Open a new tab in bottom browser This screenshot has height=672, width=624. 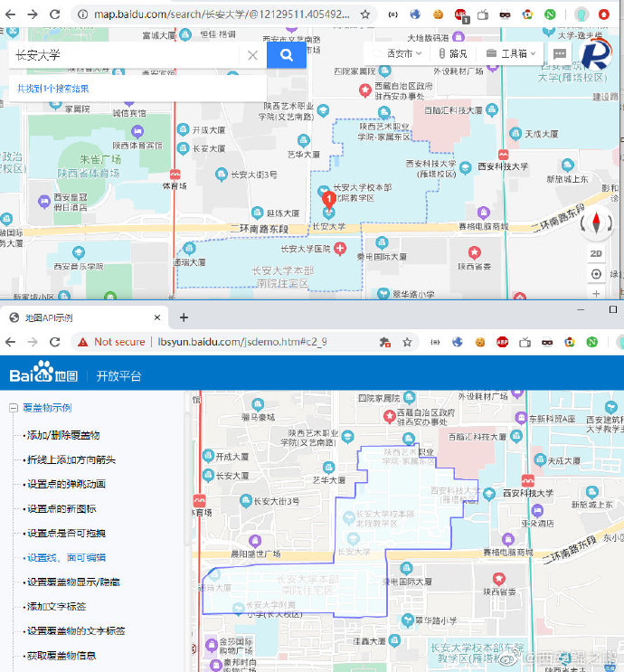[184, 317]
